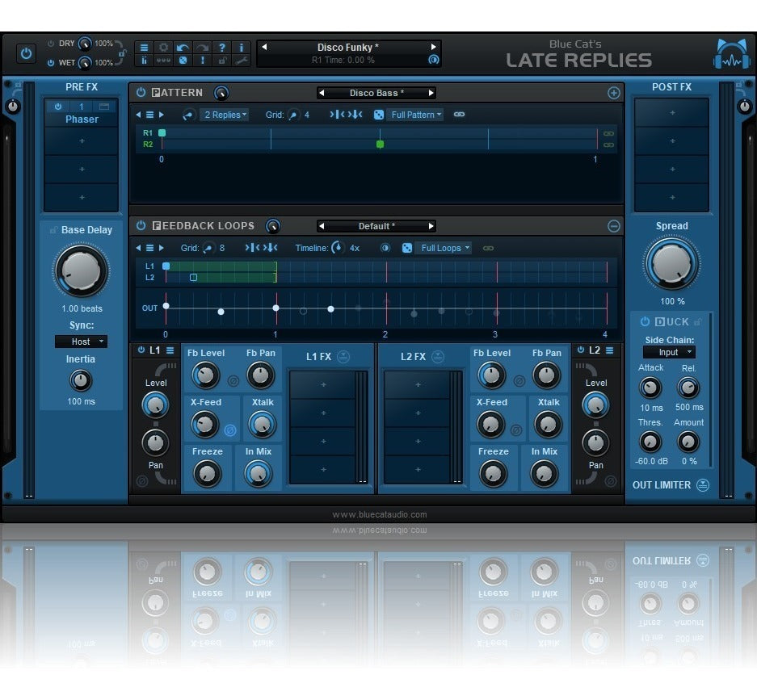Click the Out Limiter expand icon

[x=703, y=485]
